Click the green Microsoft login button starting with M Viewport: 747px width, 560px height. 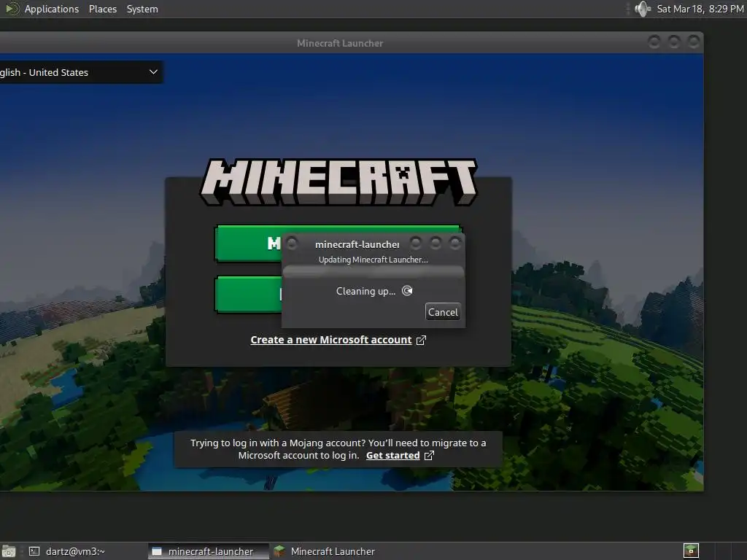pos(248,244)
